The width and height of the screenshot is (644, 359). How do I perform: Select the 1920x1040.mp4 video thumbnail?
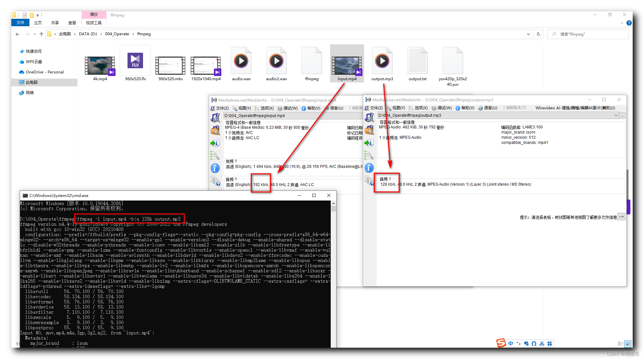pos(206,66)
